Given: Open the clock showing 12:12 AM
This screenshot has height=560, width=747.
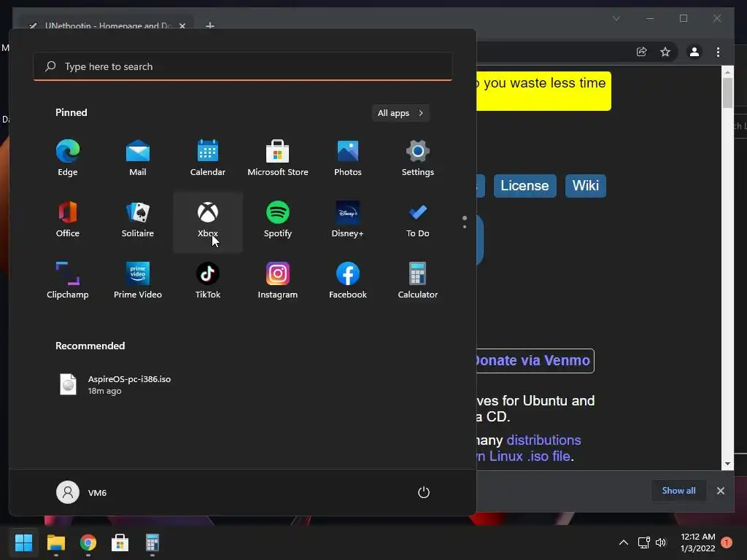Looking at the screenshot, I should tap(698, 542).
